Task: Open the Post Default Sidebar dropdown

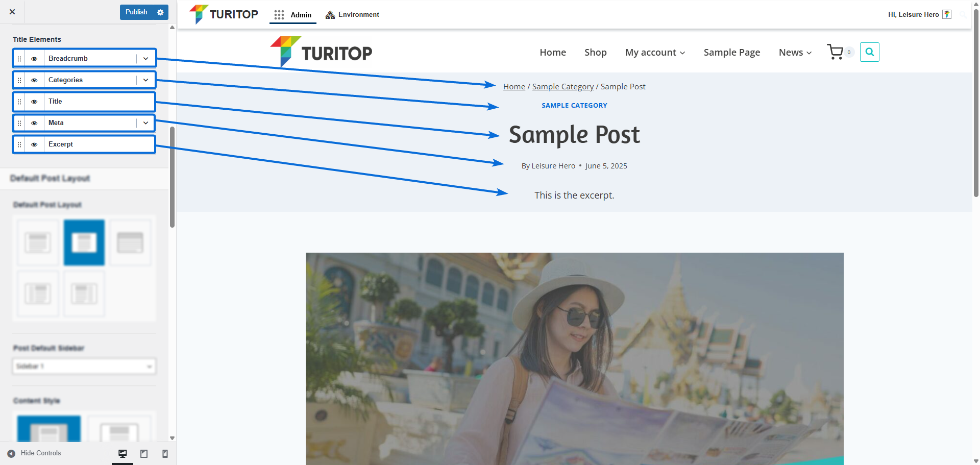Action: [84, 366]
